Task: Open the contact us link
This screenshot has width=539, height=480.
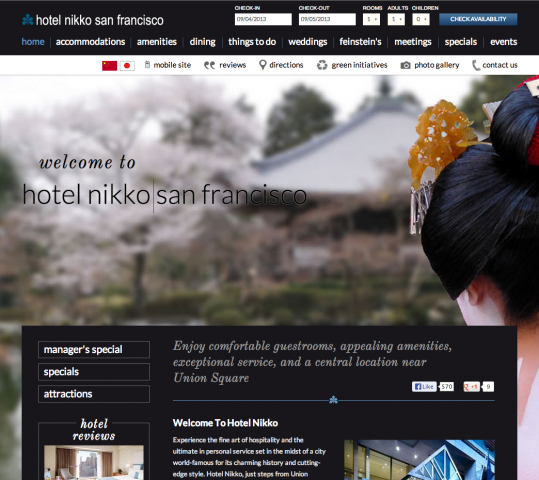Action: click(x=500, y=65)
